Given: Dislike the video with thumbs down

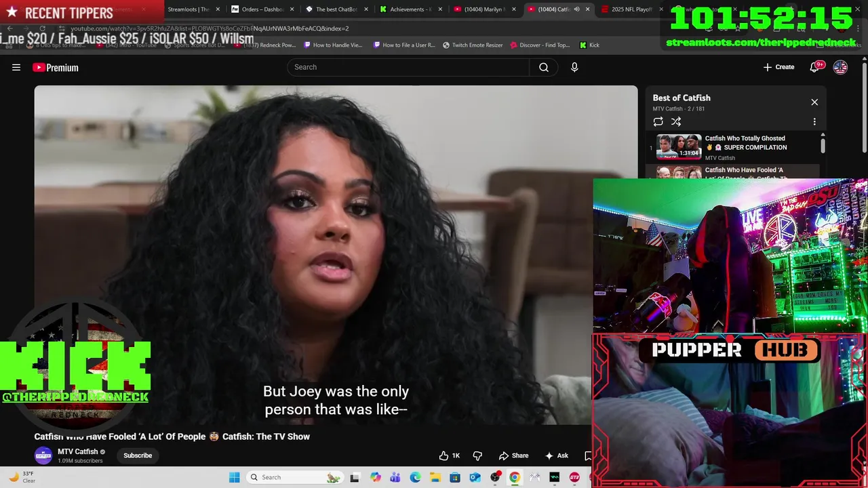Looking at the screenshot, I should tap(477, 455).
